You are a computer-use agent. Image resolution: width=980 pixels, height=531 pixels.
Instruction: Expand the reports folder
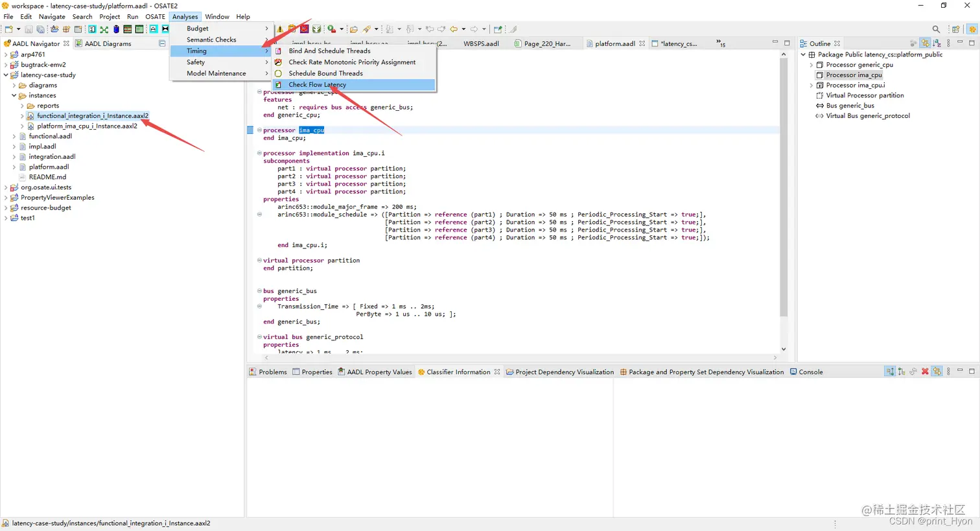(x=22, y=106)
